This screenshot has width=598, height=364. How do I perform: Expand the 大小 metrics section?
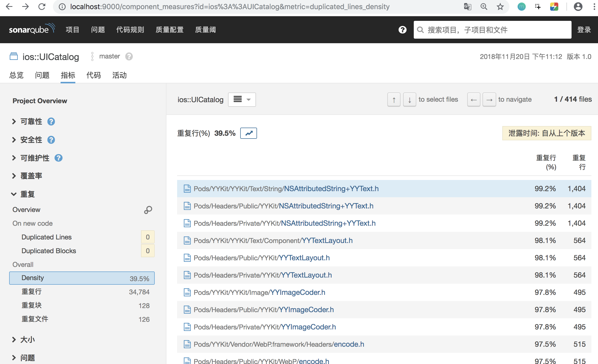tap(27, 340)
